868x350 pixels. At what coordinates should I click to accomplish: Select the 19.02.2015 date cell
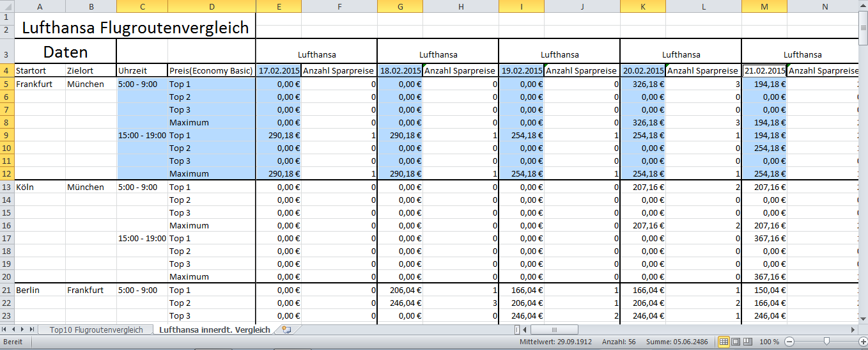tap(522, 71)
